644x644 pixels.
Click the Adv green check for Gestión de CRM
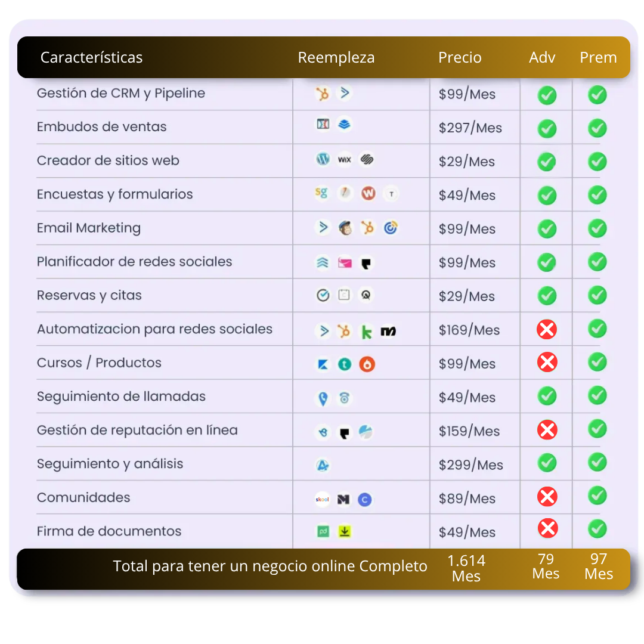click(x=547, y=95)
